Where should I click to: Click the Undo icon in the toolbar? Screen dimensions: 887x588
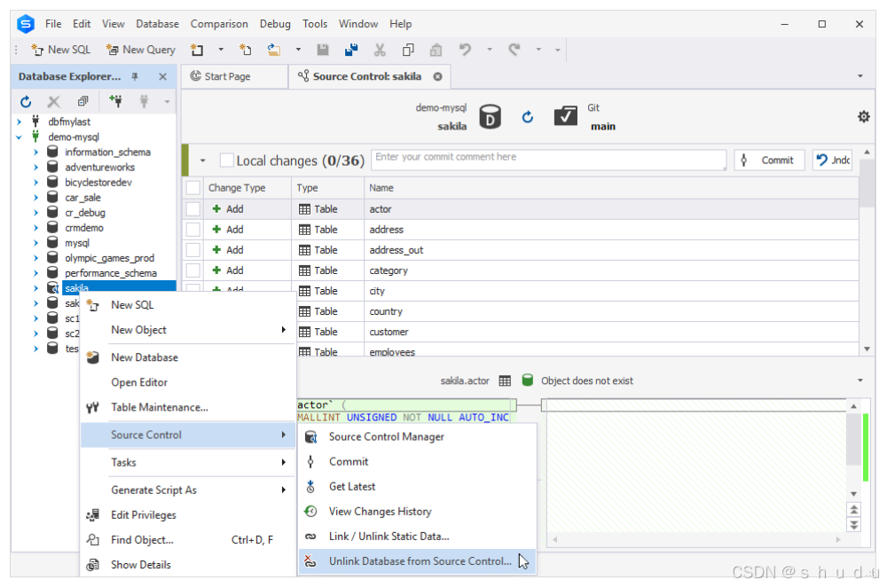pos(465,50)
